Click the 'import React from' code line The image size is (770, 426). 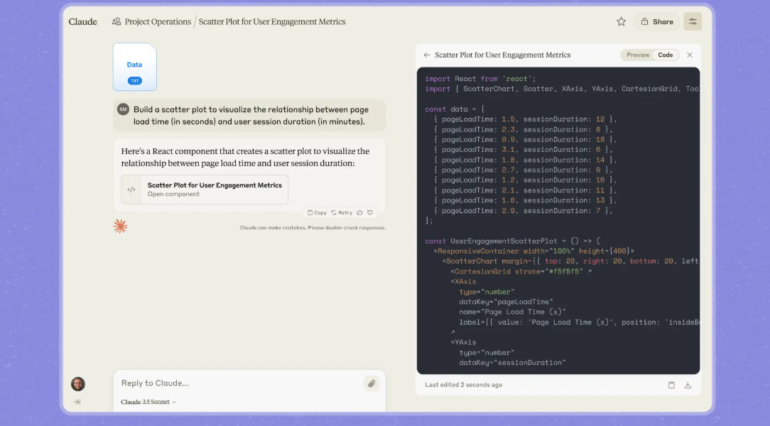480,79
